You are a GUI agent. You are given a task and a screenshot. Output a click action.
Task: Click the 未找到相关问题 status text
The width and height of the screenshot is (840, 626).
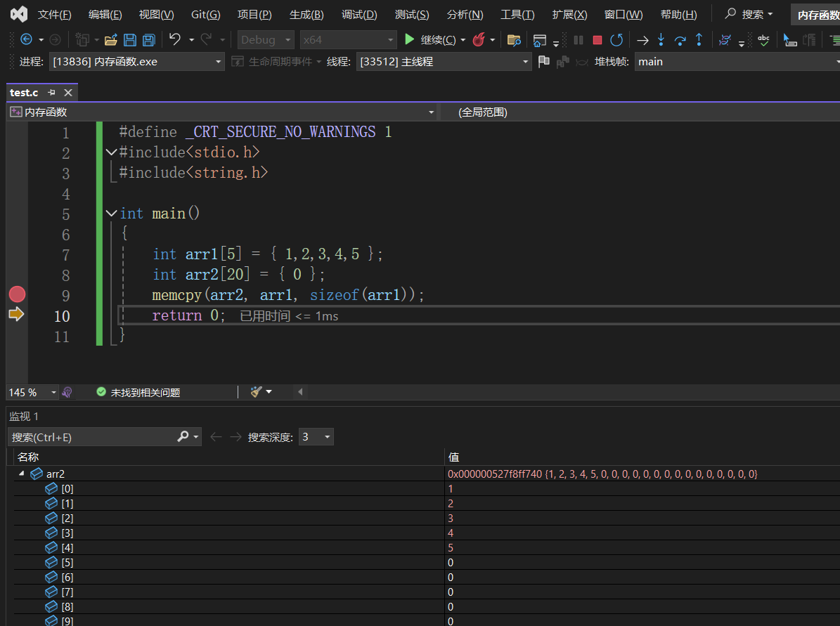tap(146, 393)
